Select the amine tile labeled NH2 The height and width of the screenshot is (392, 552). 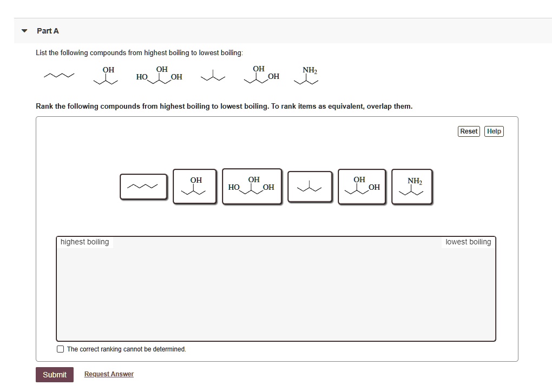412,187
